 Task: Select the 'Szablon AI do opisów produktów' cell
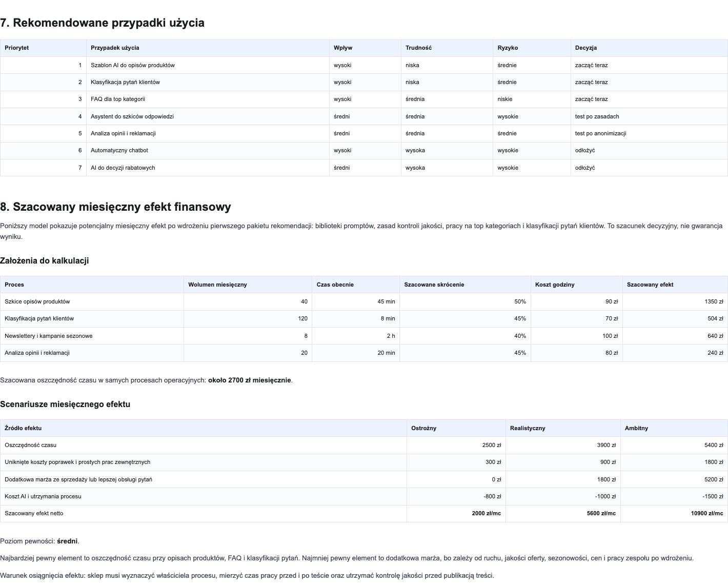click(x=208, y=65)
